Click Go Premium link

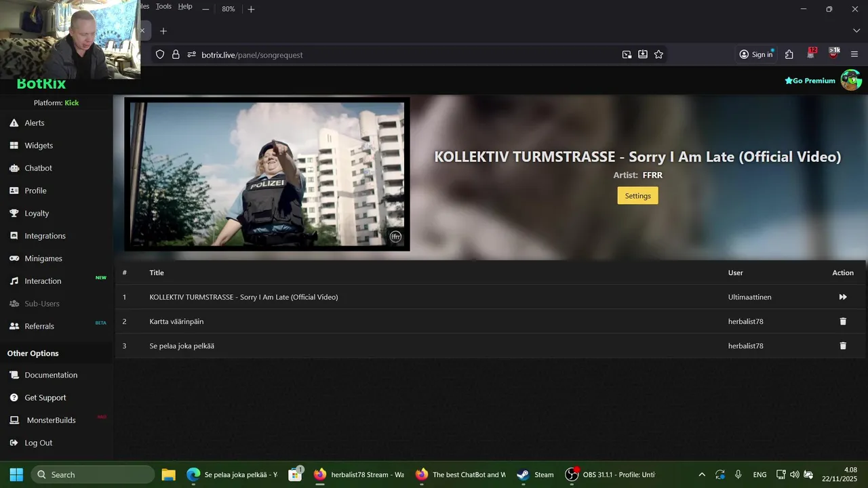tap(810, 81)
